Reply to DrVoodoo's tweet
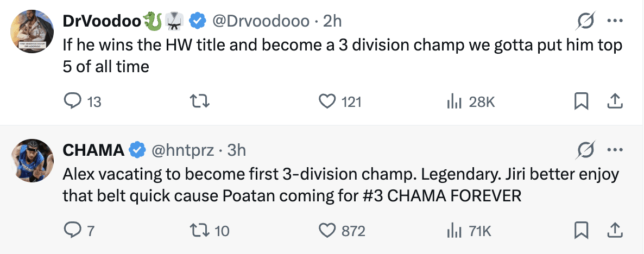This screenshot has height=254, width=644. tap(73, 101)
